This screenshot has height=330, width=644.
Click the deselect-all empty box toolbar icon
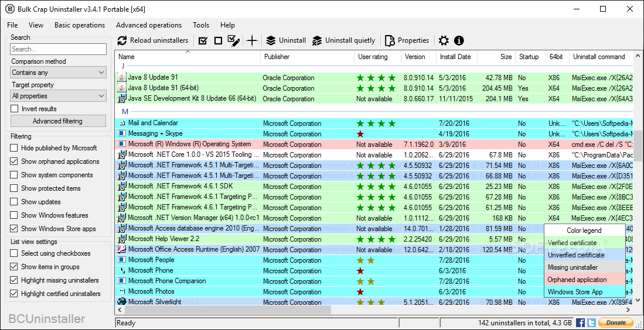[x=218, y=40]
